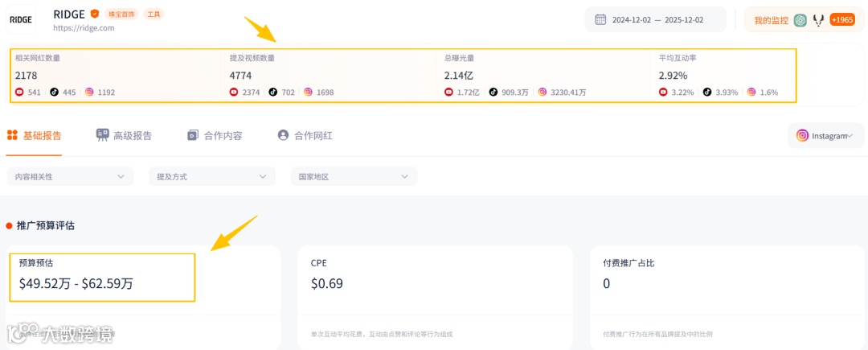Click the TikTok icon next to 702

tap(273, 93)
